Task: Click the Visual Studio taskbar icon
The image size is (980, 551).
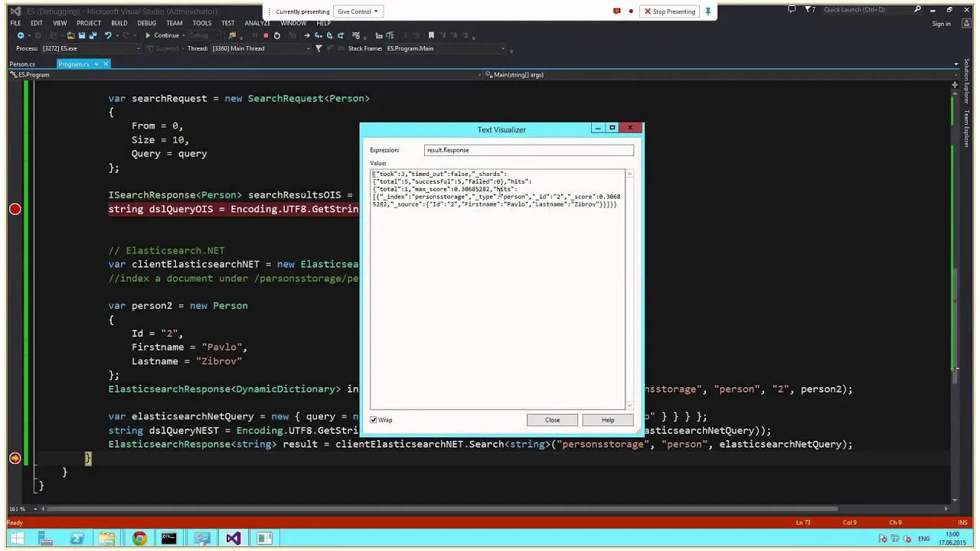Action: 233,539
